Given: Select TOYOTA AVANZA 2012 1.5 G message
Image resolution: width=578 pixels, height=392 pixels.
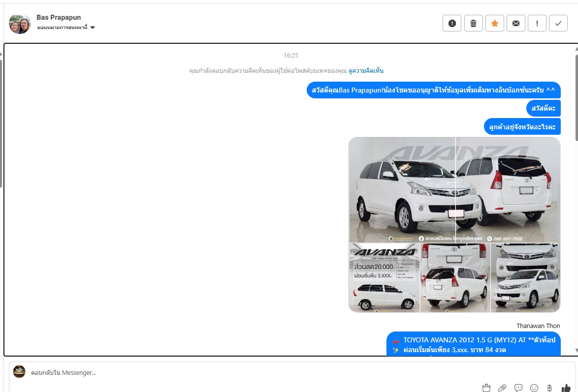Looking at the screenshot, I should click(x=473, y=344).
